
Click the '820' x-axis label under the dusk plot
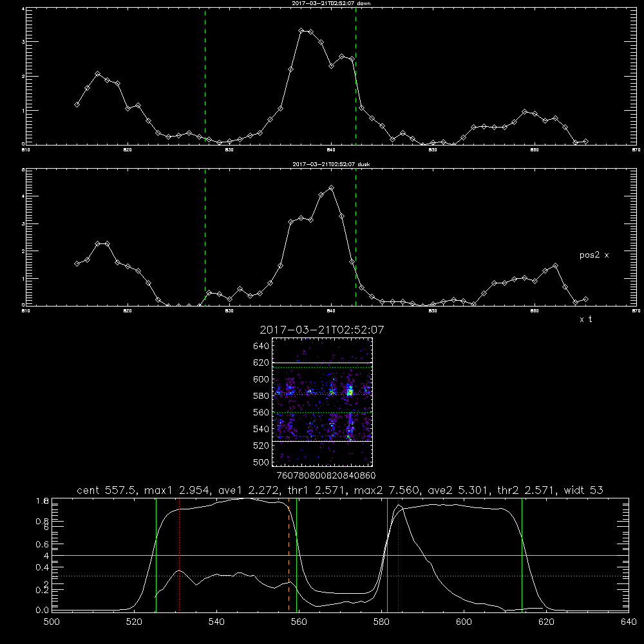[128, 311]
